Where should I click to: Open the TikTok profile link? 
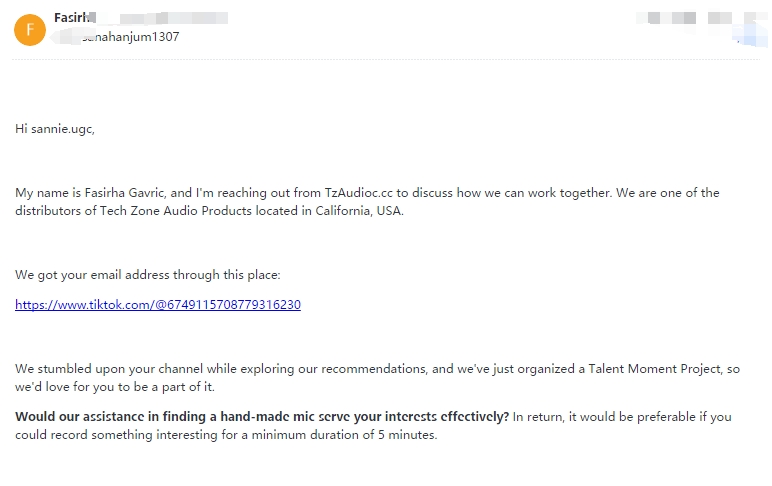point(158,305)
